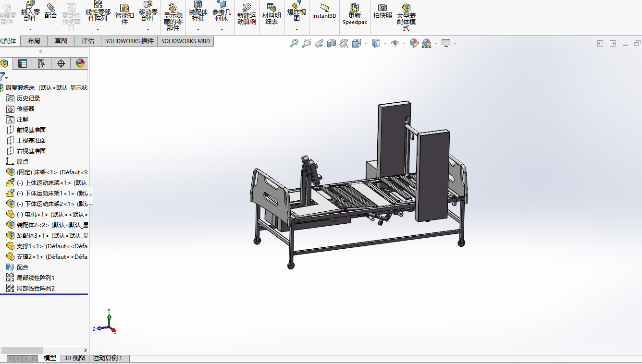The image size is (642, 364).
Task: Toggle Instant3D mode
Action: click(324, 12)
